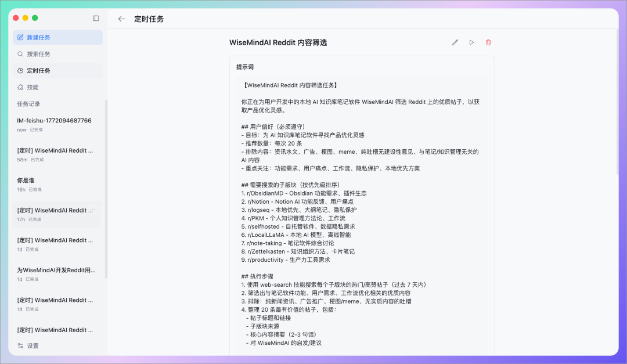This screenshot has width=627, height=364.
Task: Click the 设置 sliders icon
Action: 21,345
